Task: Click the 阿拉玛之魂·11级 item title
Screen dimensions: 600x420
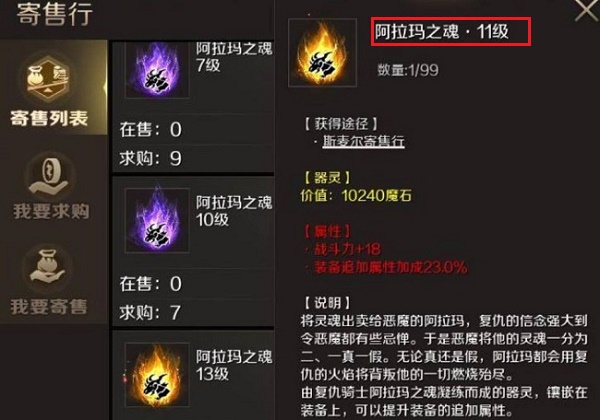Action: 442,32
